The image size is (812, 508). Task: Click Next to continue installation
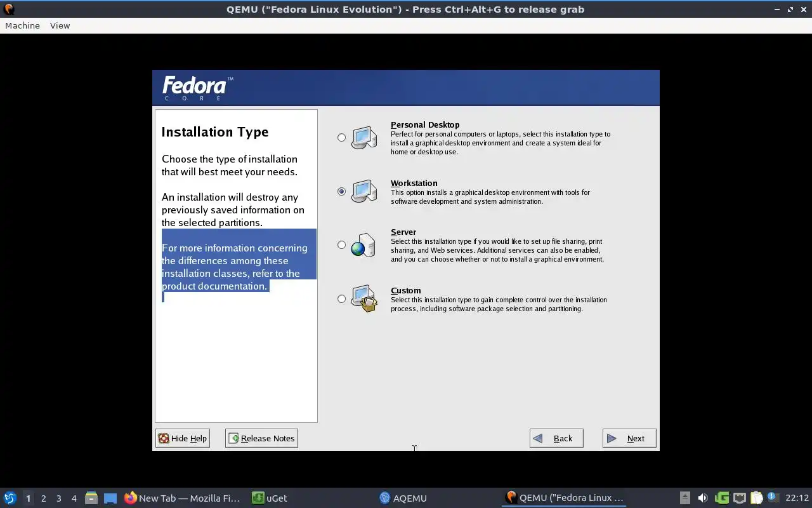[x=629, y=438]
